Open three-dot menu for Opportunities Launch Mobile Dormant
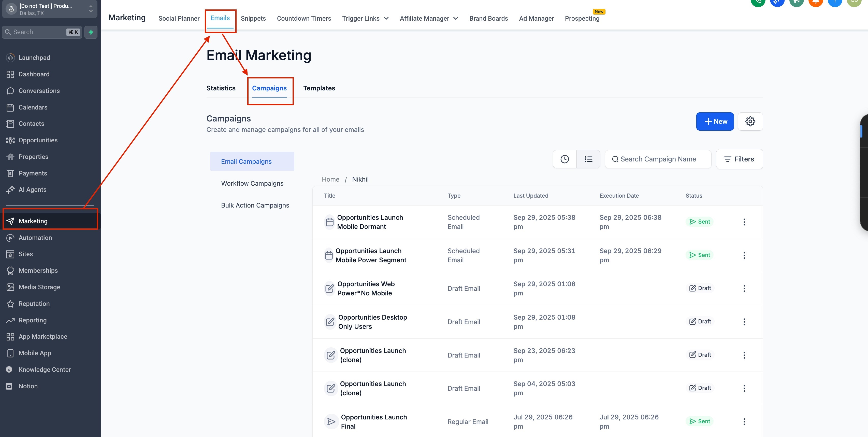The width and height of the screenshot is (868, 437). point(744,222)
